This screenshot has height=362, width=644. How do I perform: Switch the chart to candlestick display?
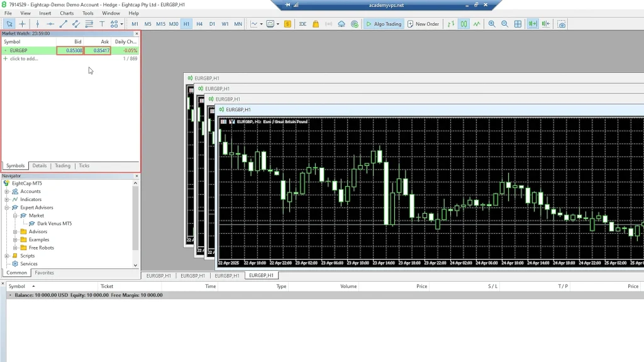click(x=464, y=24)
